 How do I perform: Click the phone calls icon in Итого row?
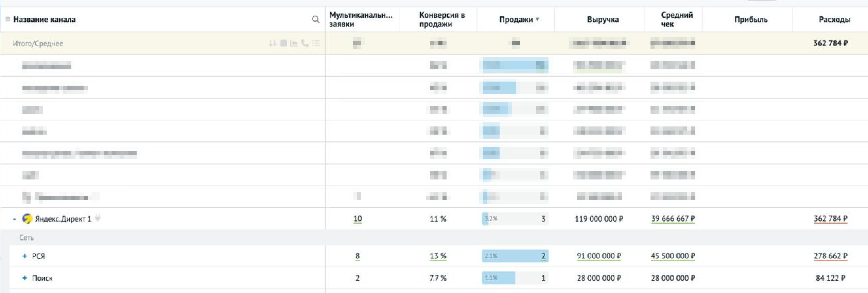pos(305,43)
